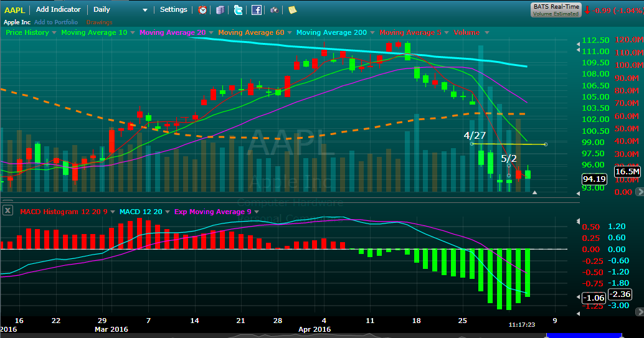Click the blue horizontal scrollbar thumb
This screenshot has height=338, width=644.
coord(572,336)
